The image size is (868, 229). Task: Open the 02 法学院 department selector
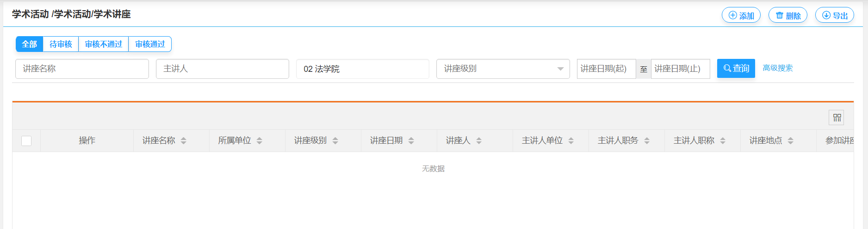click(362, 69)
